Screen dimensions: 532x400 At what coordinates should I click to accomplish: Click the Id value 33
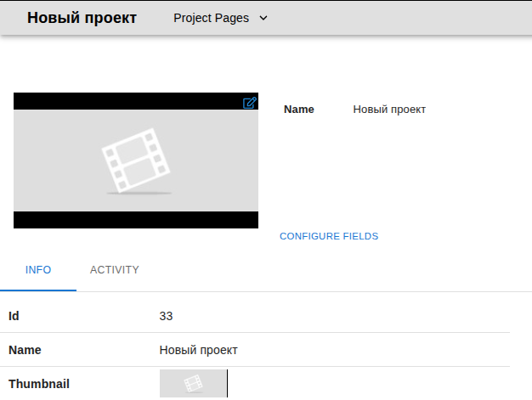[x=166, y=316]
